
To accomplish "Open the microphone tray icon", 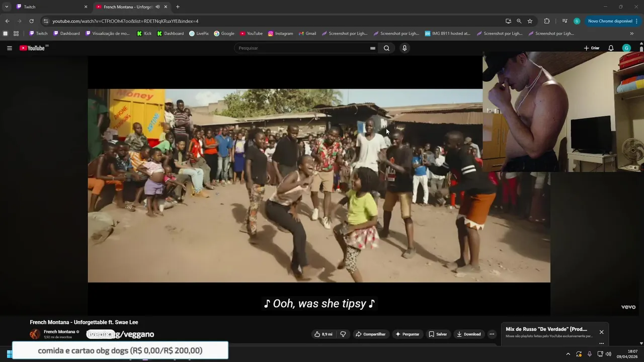I will coord(590,354).
